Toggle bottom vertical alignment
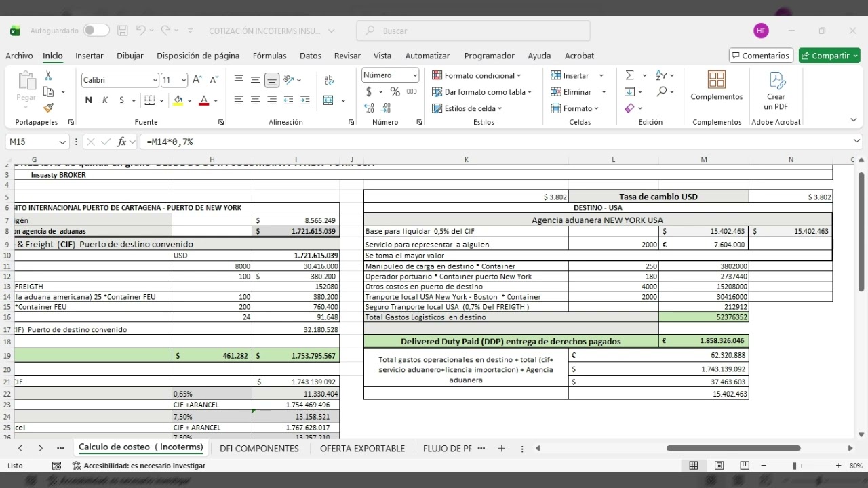 pos(271,80)
